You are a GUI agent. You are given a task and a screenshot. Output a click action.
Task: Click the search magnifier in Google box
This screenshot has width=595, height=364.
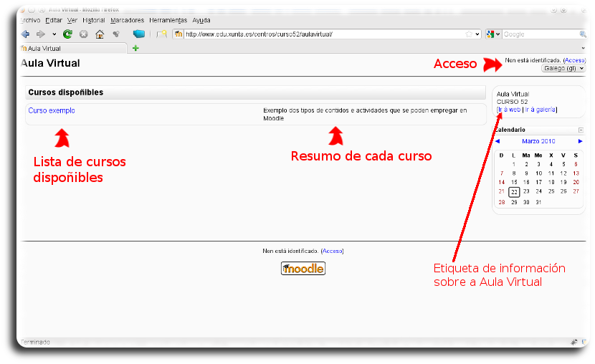(x=582, y=34)
